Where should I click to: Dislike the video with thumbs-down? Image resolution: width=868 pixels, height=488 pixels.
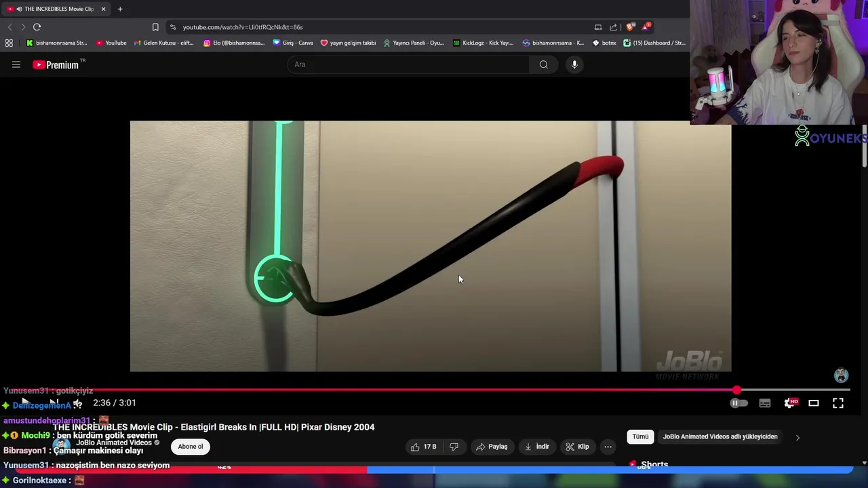(x=454, y=447)
